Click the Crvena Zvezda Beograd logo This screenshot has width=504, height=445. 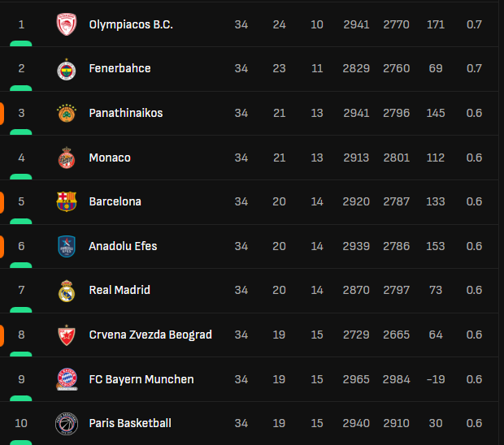click(67, 335)
